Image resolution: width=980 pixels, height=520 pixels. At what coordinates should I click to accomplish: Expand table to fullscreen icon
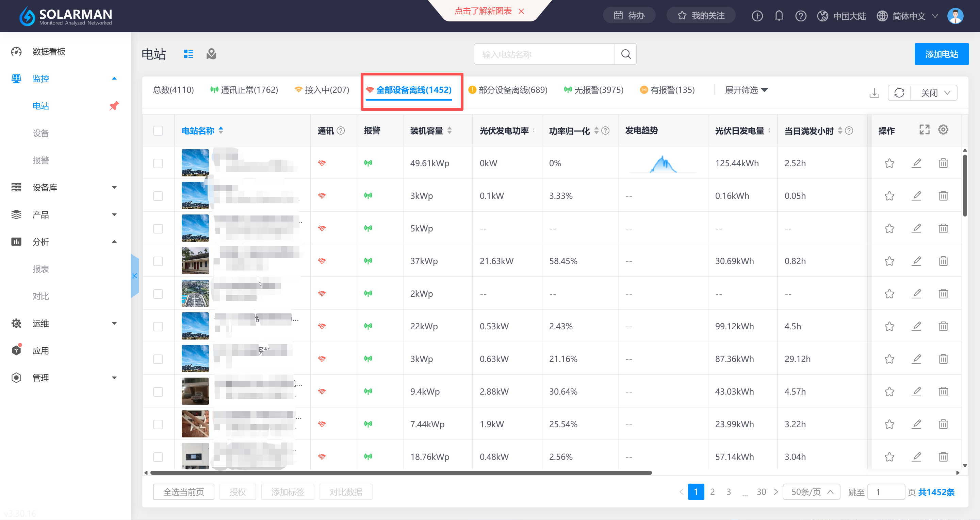pyautogui.click(x=924, y=130)
